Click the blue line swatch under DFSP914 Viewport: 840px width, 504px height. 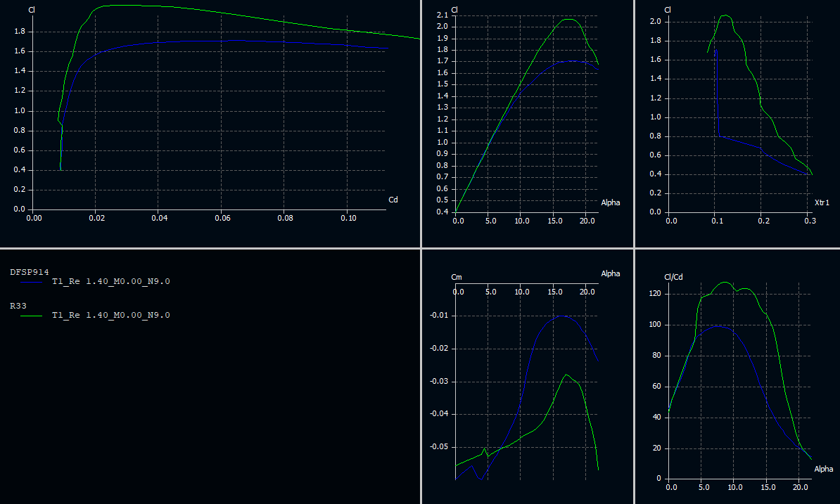tap(32, 282)
